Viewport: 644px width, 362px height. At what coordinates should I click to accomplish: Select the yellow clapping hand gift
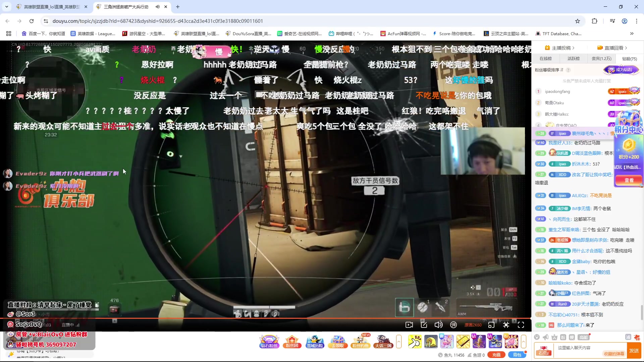coord(415,342)
